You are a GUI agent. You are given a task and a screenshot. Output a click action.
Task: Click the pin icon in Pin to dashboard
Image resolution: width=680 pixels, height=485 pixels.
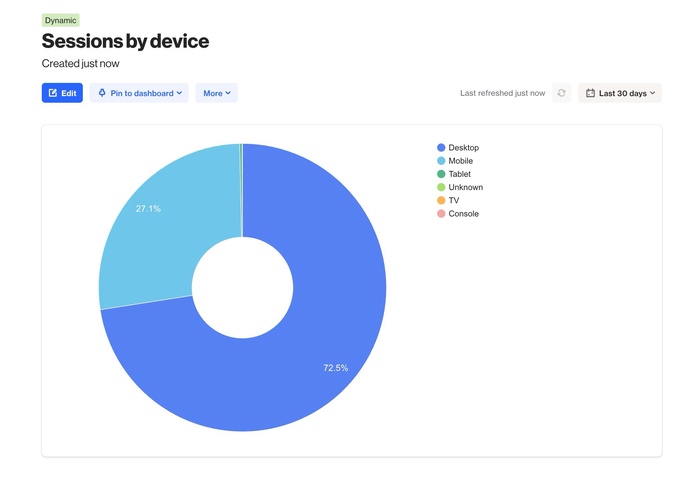102,93
